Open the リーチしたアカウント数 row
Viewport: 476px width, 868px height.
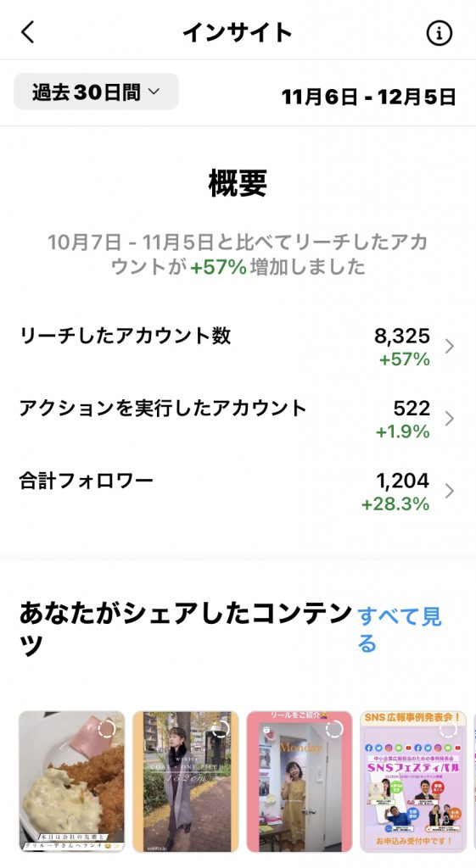click(x=238, y=347)
